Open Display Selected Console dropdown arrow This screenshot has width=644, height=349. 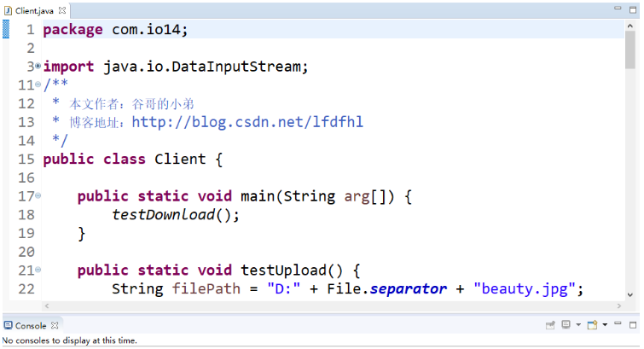577,326
